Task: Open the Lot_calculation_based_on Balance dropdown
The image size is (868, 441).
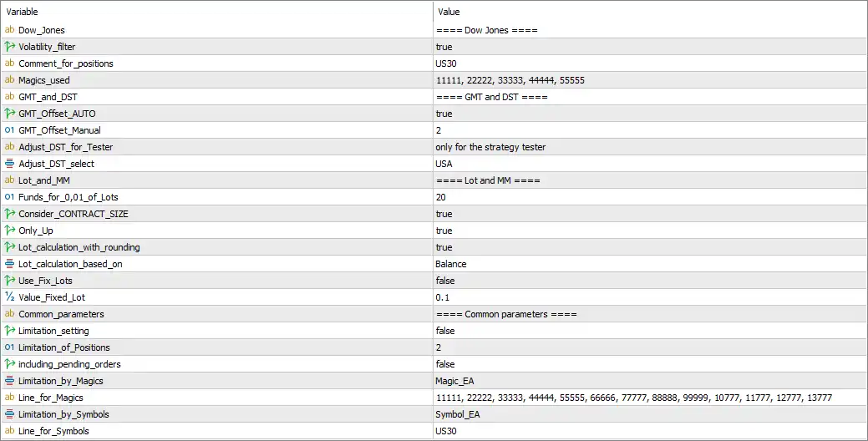Action: pyautogui.click(x=650, y=264)
